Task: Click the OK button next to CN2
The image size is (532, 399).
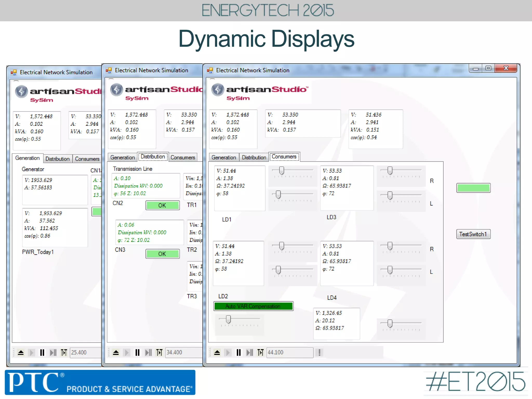Action: 162,205
